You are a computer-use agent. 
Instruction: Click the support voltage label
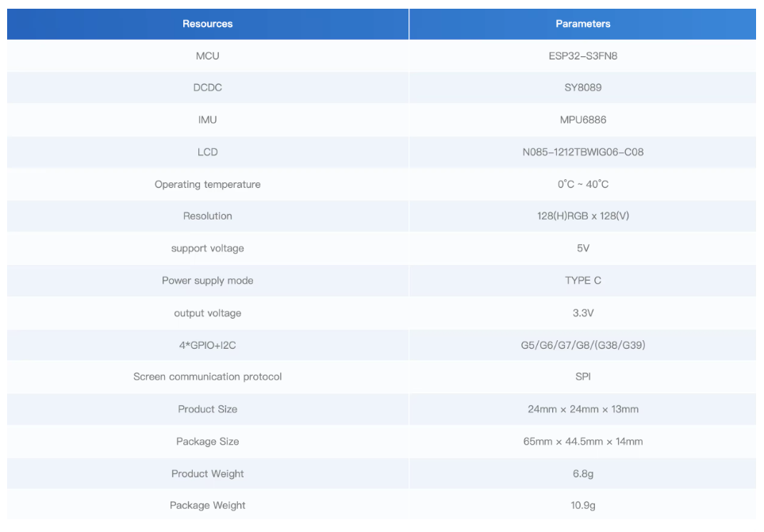coord(208,248)
